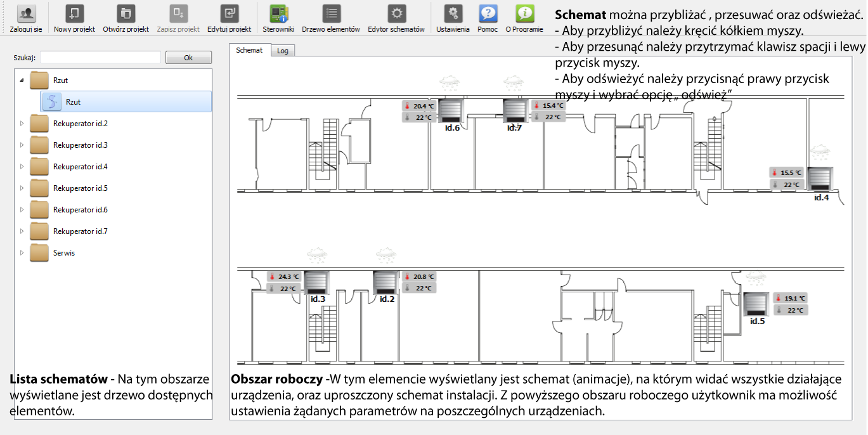The height and width of the screenshot is (435, 868).
Task: Create a new project with Nowy projekt
Action: coord(75,13)
